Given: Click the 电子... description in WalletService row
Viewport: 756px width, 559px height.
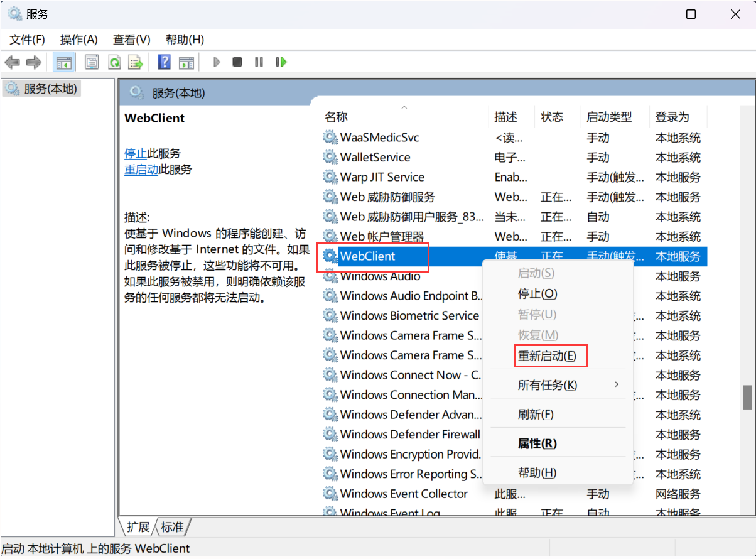Looking at the screenshot, I should point(510,157).
